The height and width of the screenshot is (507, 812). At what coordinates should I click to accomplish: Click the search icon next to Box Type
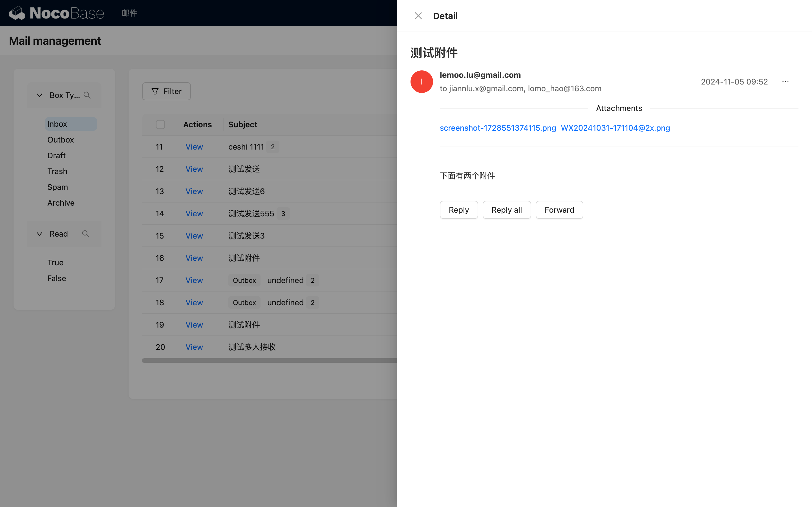(x=87, y=95)
